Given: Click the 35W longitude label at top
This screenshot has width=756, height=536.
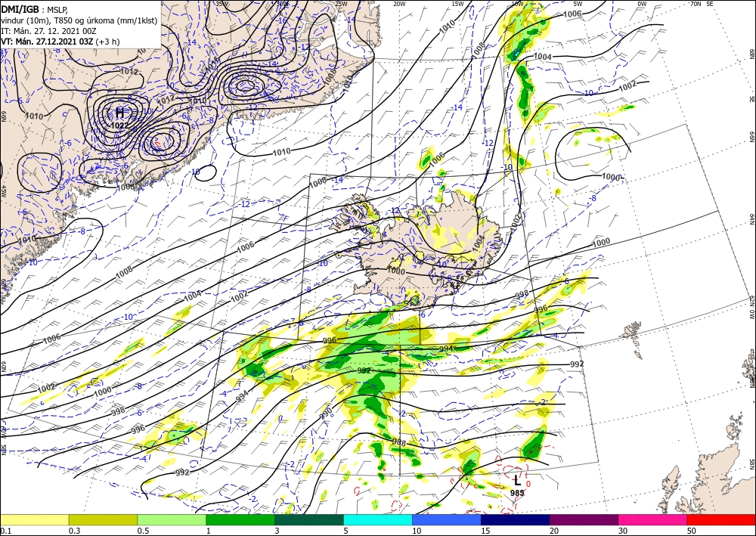Looking at the screenshot, I should (x=222, y=4).
